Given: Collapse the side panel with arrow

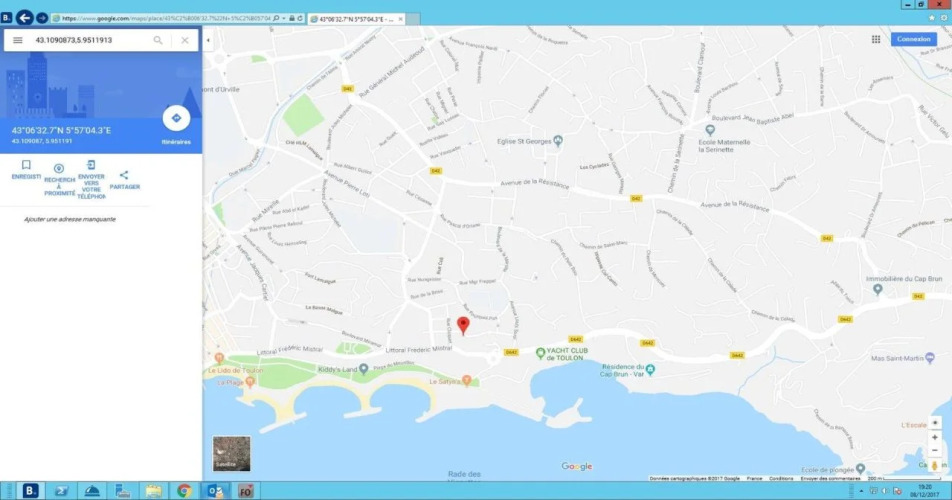Looking at the screenshot, I should pos(208,40).
